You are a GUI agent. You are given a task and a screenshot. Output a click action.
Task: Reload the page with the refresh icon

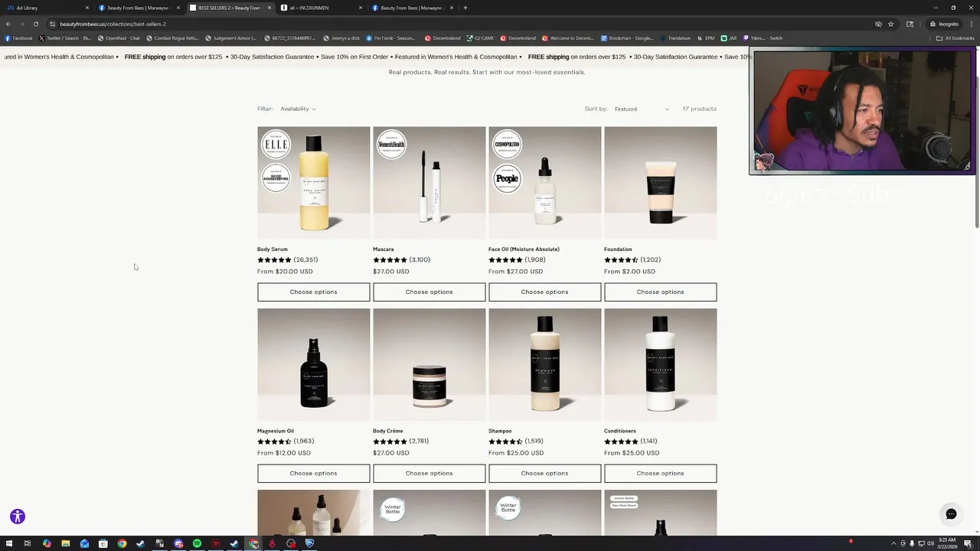(x=35, y=24)
